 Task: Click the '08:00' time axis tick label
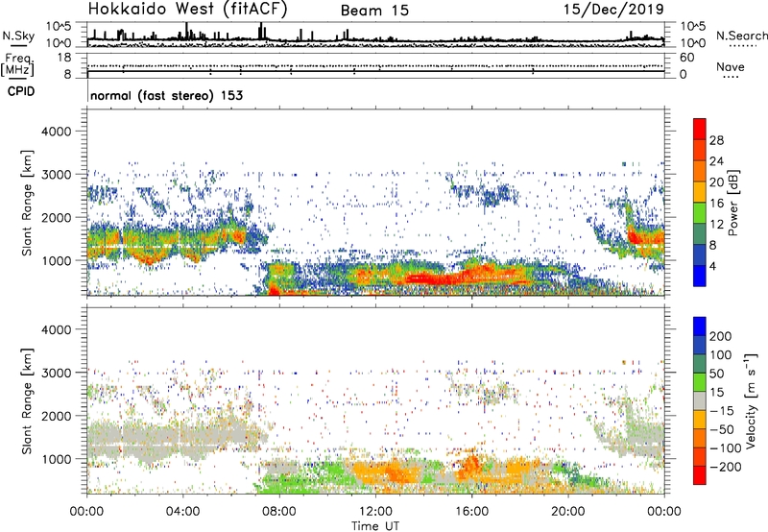[x=279, y=512]
